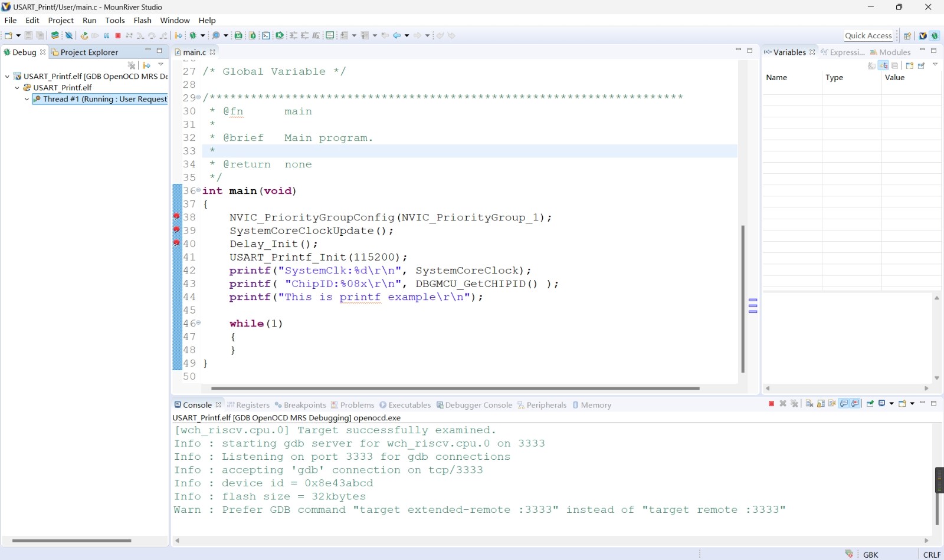The width and height of the screenshot is (944, 560).
Task: Click the Build All toolbar icon
Action: [x=55, y=35]
